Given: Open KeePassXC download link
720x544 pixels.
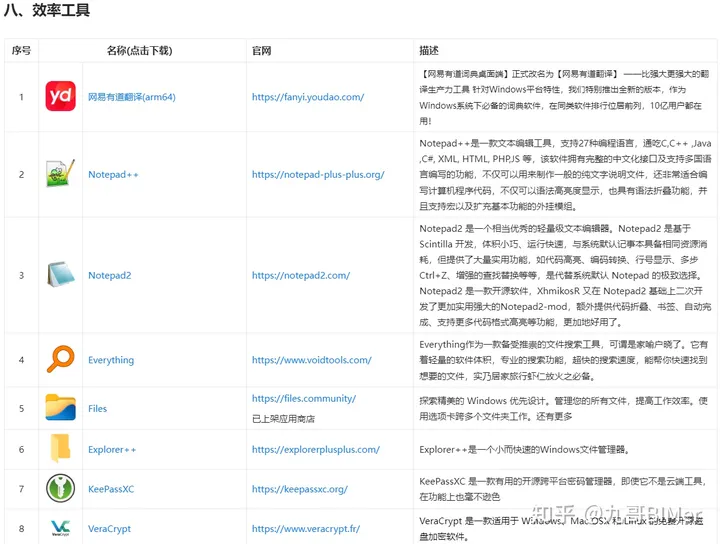Looking at the screenshot, I should [111, 489].
